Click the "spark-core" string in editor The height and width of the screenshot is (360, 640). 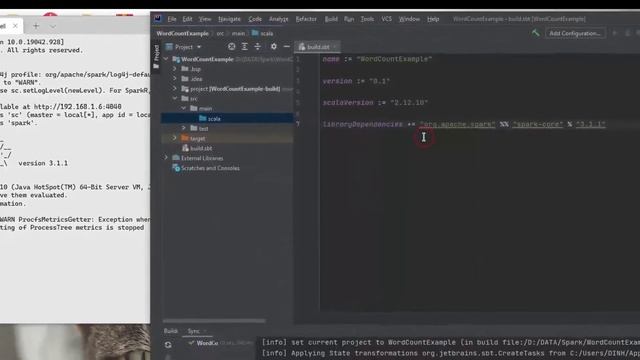click(538, 124)
